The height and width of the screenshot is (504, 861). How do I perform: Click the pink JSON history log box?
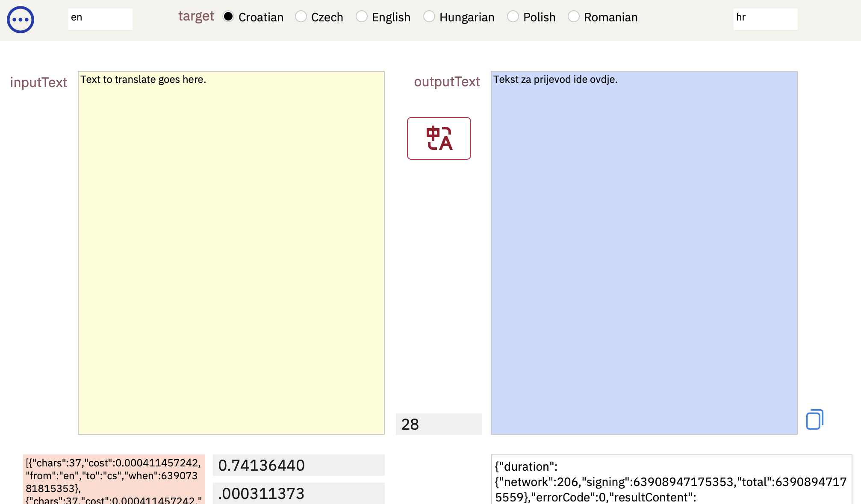coord(114,480)
